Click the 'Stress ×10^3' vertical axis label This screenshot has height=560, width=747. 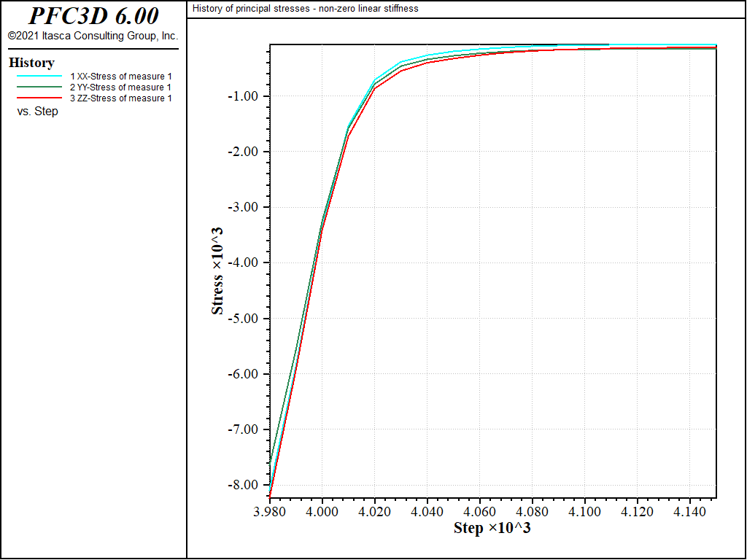coord(217,271)
